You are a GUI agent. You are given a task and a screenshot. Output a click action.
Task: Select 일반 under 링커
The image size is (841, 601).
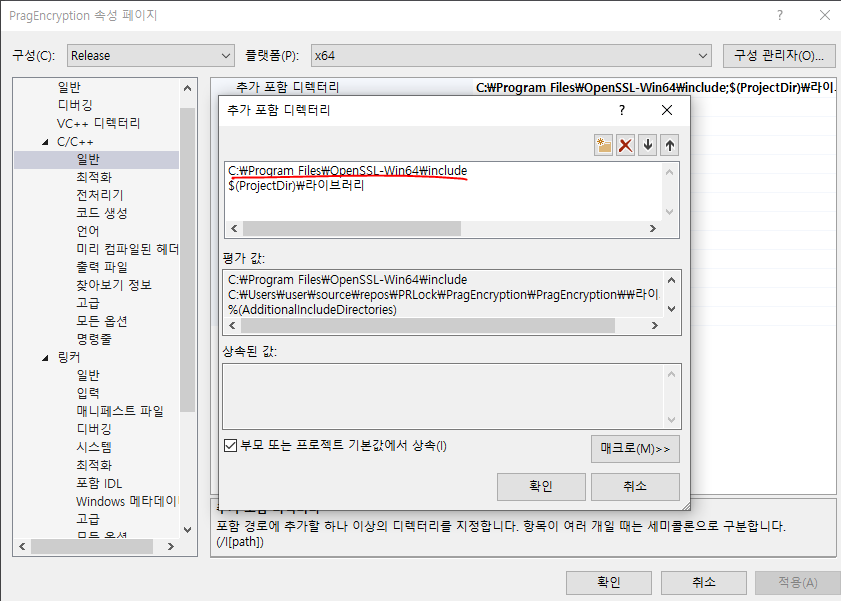pyautogui.click(x=88, y=375)
